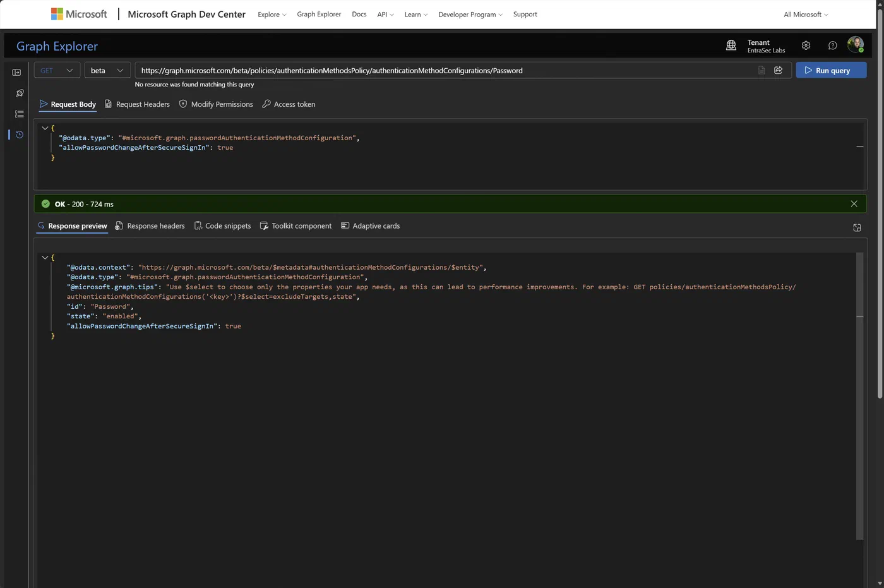Expand the API menu
Viewport: 884px width, 588px height.
point(386,15)
